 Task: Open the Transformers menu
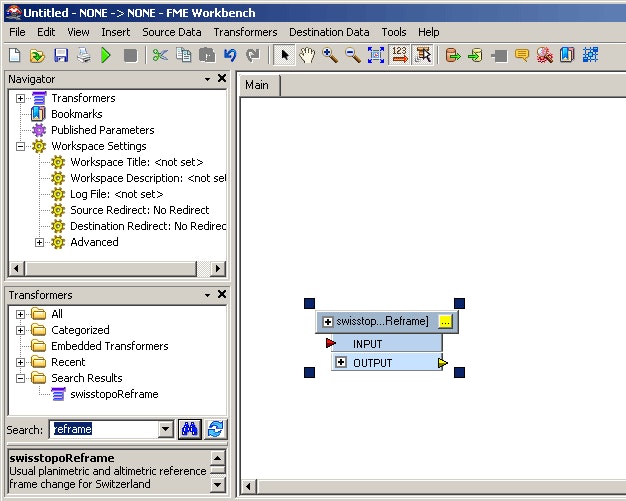tap(245, 32)
